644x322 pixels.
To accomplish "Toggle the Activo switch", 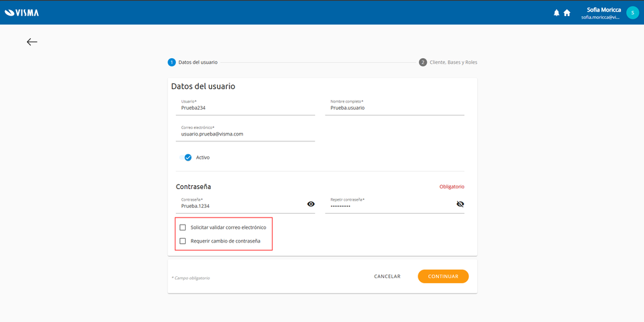I will [x=186, y=157].
